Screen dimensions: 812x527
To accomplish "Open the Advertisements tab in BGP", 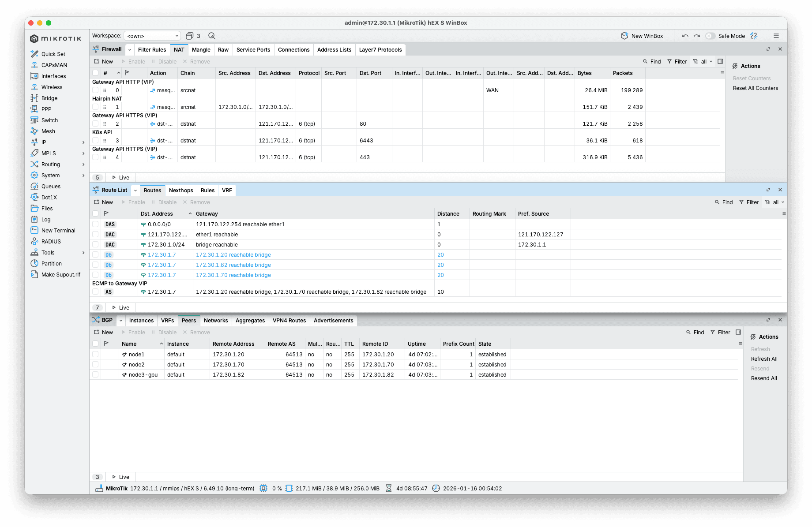I will pos(333,321).
